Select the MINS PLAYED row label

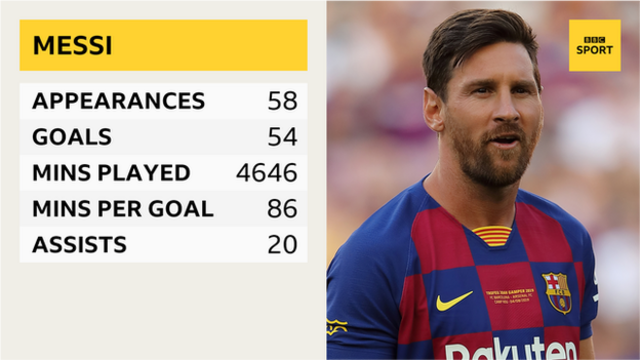(111, 172)
